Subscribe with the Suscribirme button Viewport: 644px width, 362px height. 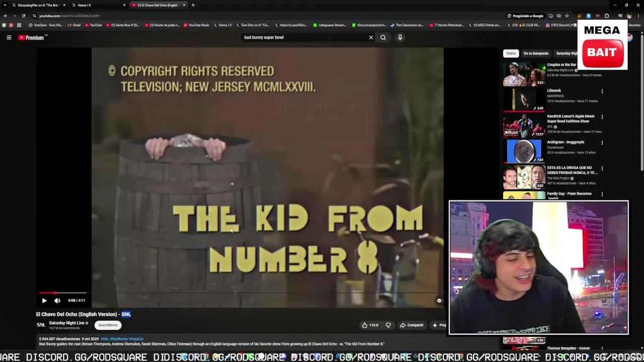(x=108, y=325)
